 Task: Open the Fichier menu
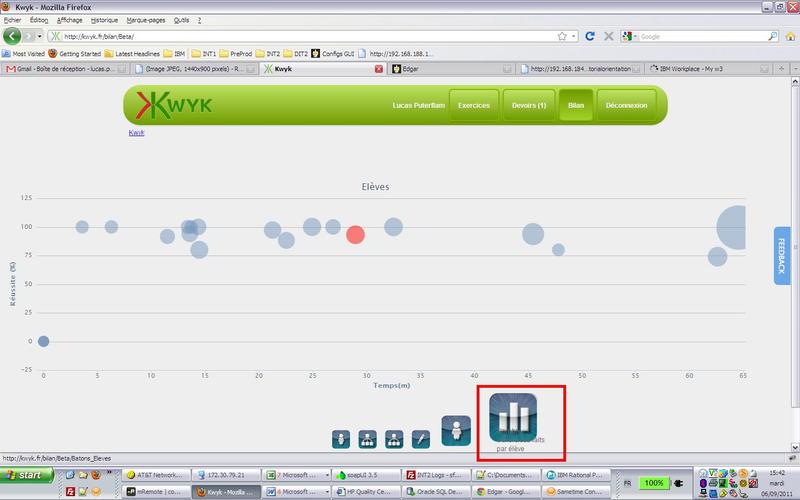pos(12,20)
